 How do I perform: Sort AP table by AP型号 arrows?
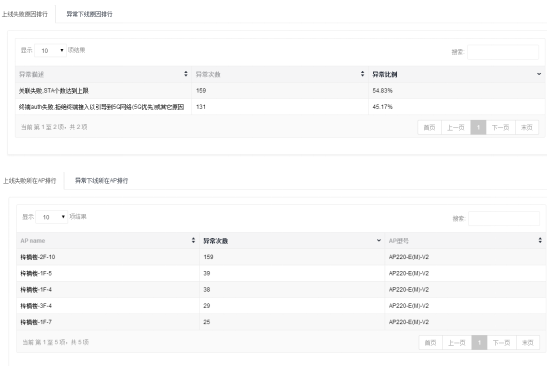pos(540,240)
